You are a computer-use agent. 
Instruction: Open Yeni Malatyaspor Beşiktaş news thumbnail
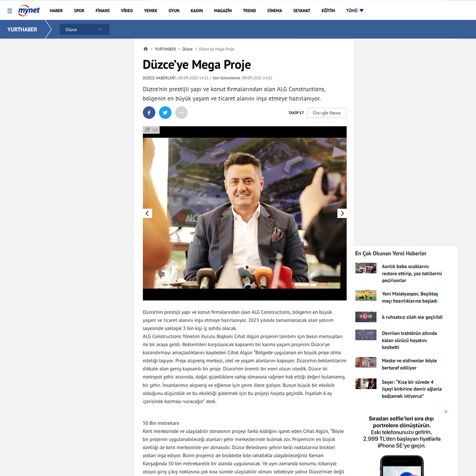click(366, 296)
